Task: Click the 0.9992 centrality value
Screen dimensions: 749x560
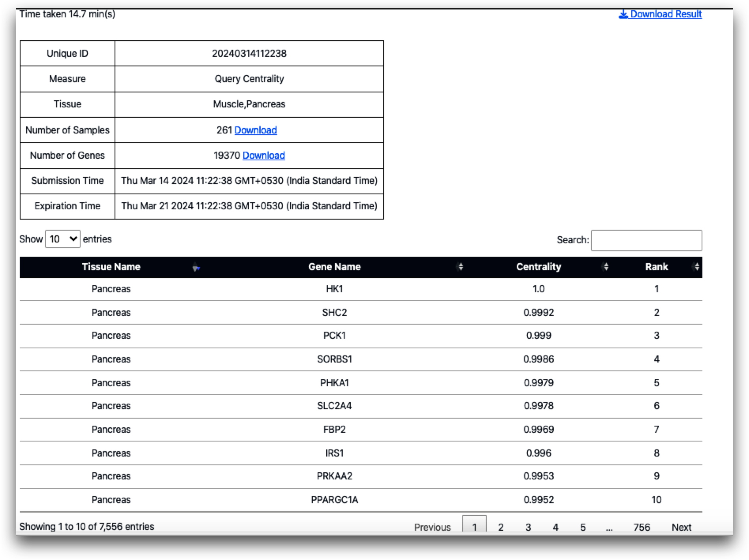Action: [538, 312]
